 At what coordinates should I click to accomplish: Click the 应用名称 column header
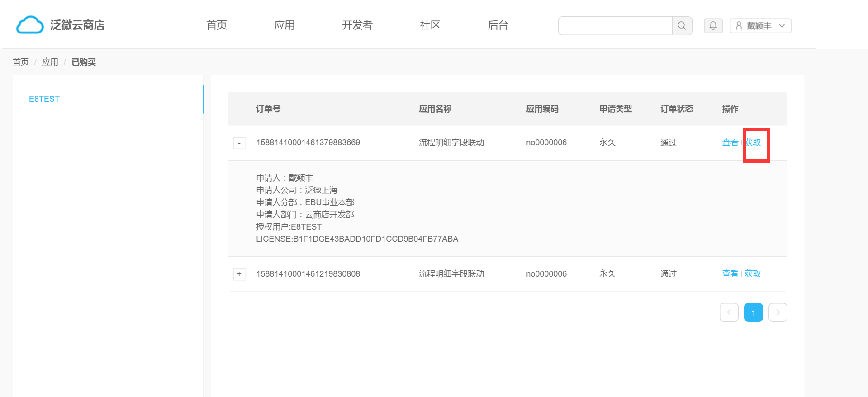[x=435, y=109]
